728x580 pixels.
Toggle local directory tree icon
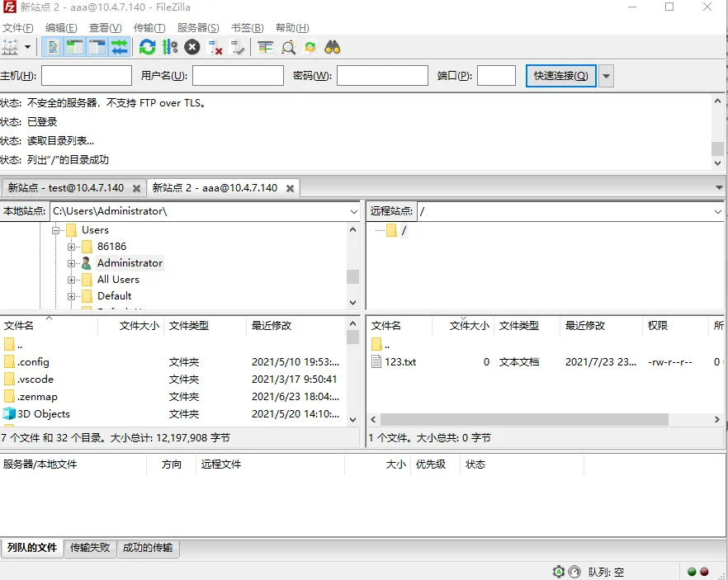point(74,47)
